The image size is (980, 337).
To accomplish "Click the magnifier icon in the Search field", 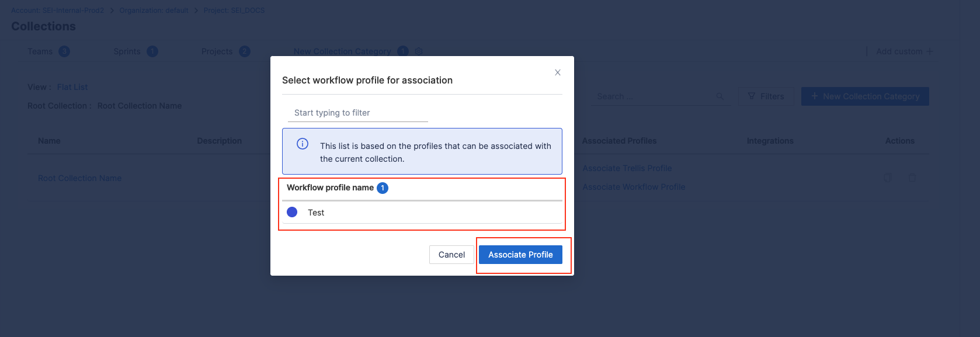I will tap(720, 96).
